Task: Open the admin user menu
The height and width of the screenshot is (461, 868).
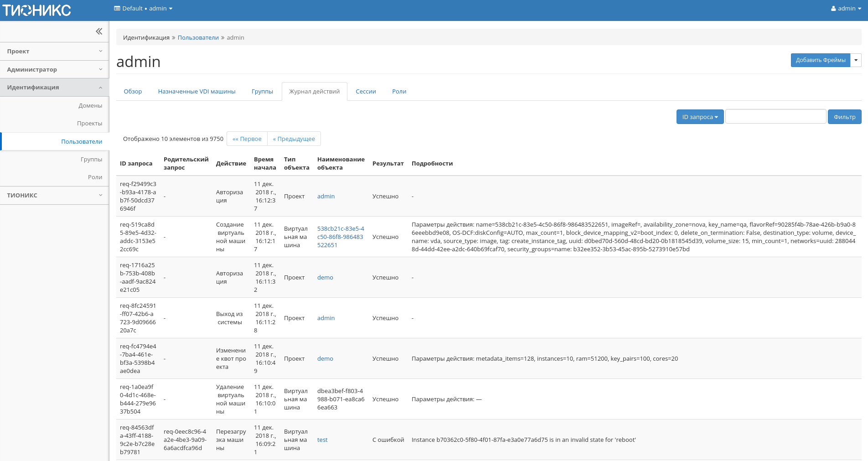Action: click(x=846, y=9)
